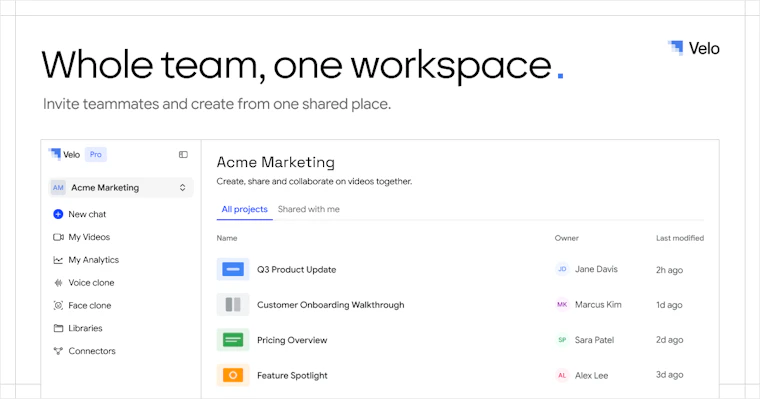Click the AM workspace avatar
This screenshot has width=760, height=399.
tap(58, 188)
